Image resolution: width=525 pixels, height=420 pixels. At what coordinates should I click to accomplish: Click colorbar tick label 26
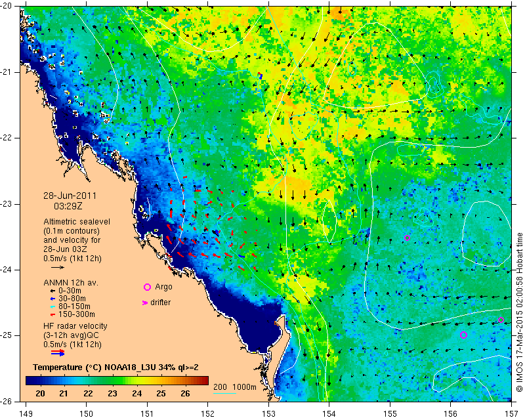pos(185,394)
